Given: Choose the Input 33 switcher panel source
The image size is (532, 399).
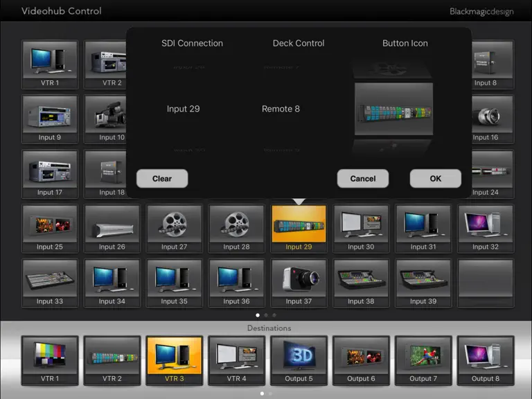Looking at the screenshot, I should point(50,283).
